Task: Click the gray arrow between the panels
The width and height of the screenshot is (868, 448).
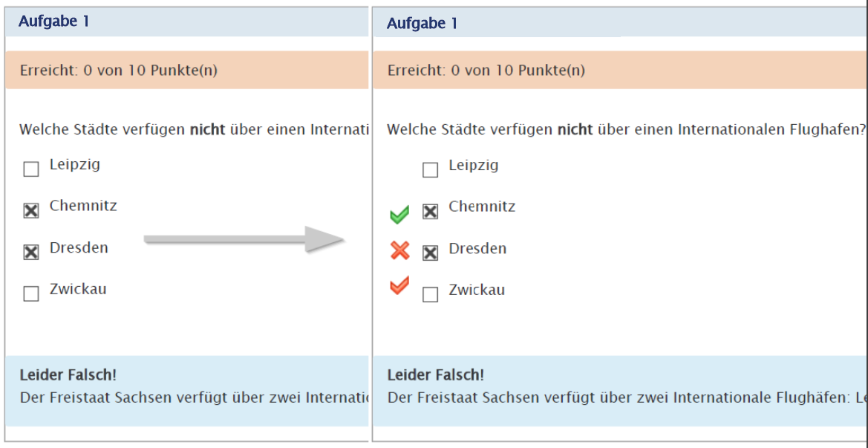Action: [x=242, y=238]
